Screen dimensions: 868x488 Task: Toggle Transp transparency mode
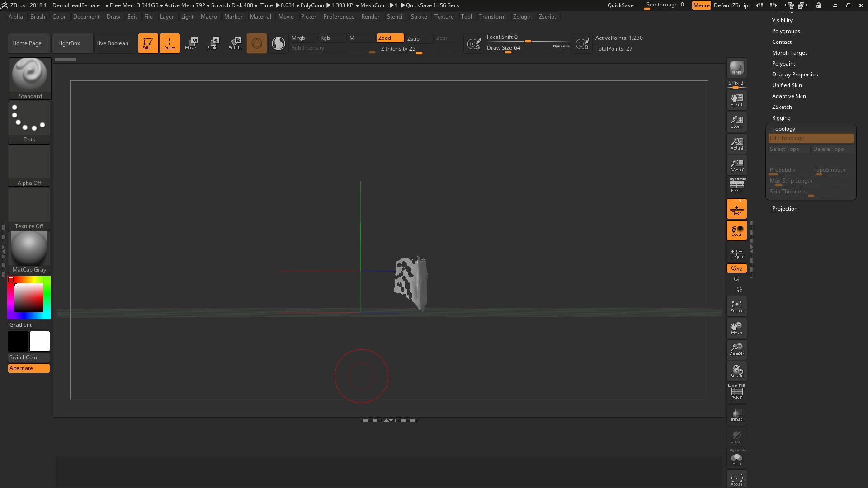click(736, 415)
